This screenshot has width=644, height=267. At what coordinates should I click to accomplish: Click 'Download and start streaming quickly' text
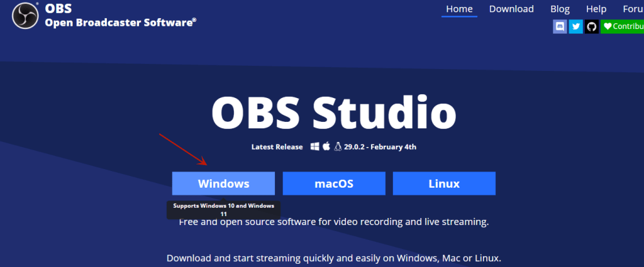pos(334,259)
